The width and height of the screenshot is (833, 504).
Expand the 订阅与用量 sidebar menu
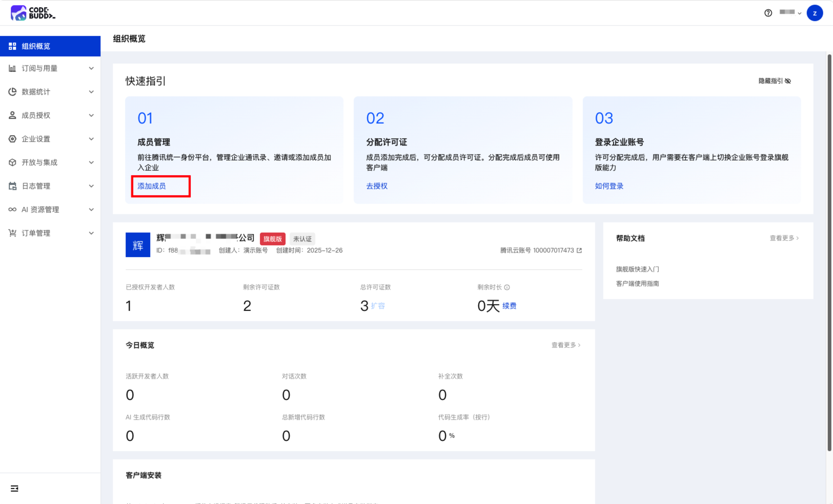[50, 68]
